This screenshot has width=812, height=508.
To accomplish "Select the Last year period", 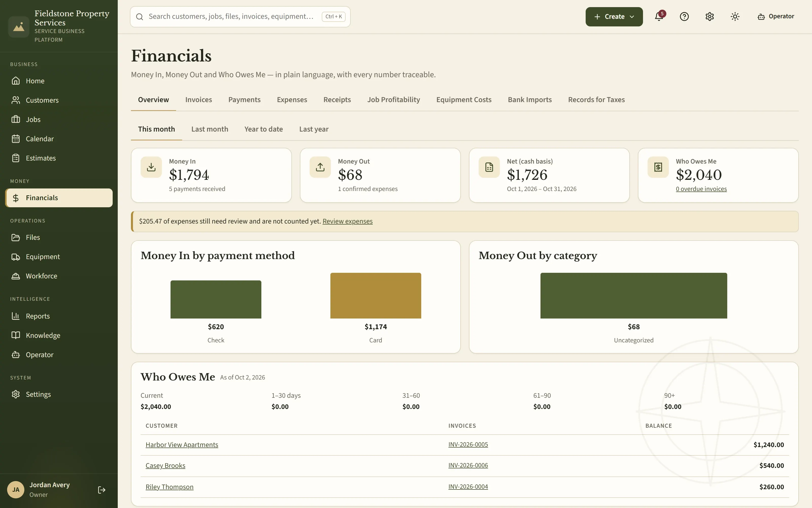I will tap(314, 129).
